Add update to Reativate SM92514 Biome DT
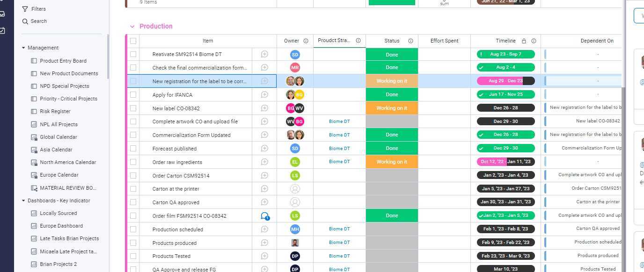 (x=264, y=54)
